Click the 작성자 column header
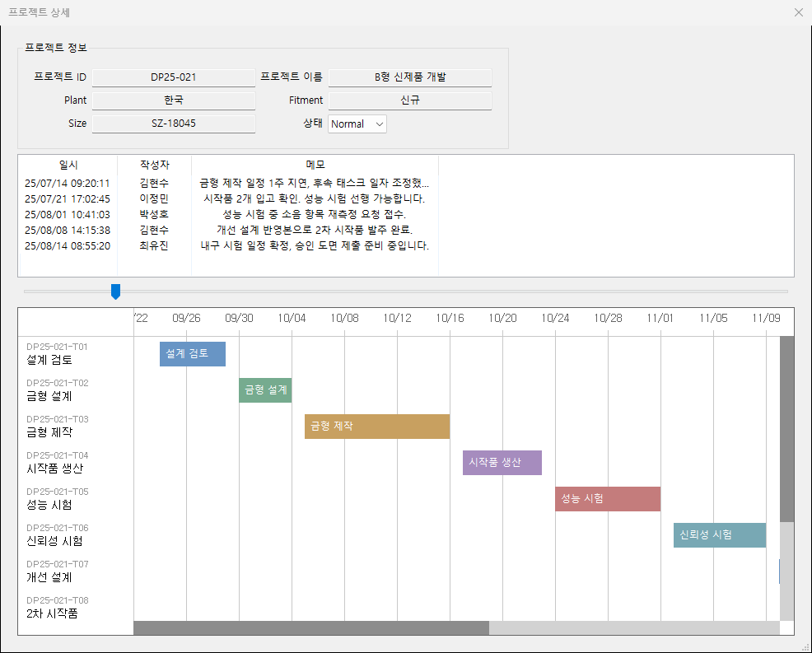This screenshot has width=812, height=653. [x=154, y=165]
